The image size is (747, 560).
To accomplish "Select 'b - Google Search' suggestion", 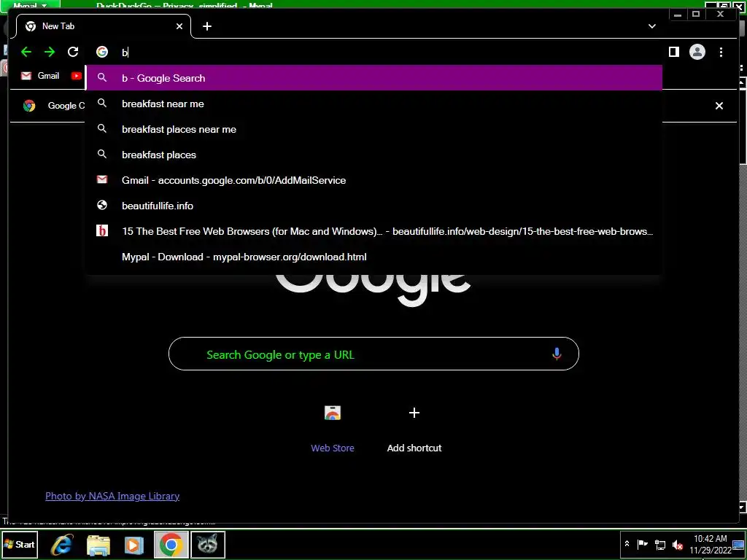I will coord(374,78).
